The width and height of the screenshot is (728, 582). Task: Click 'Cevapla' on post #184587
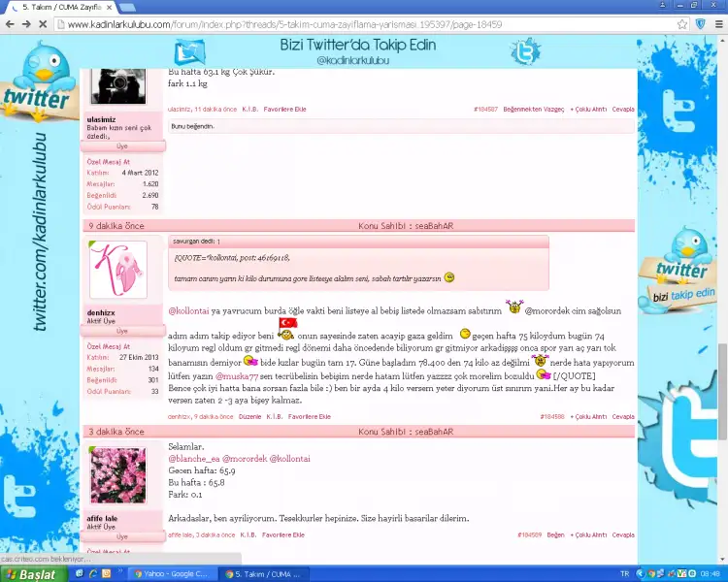point(623,110)
